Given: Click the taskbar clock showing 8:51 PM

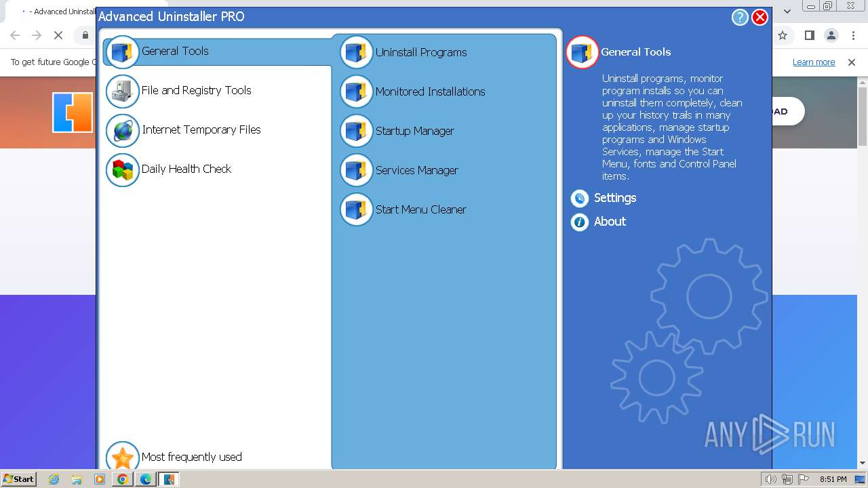Looking at the screenshot, I should pyautogui.click(x=833, y=479).
